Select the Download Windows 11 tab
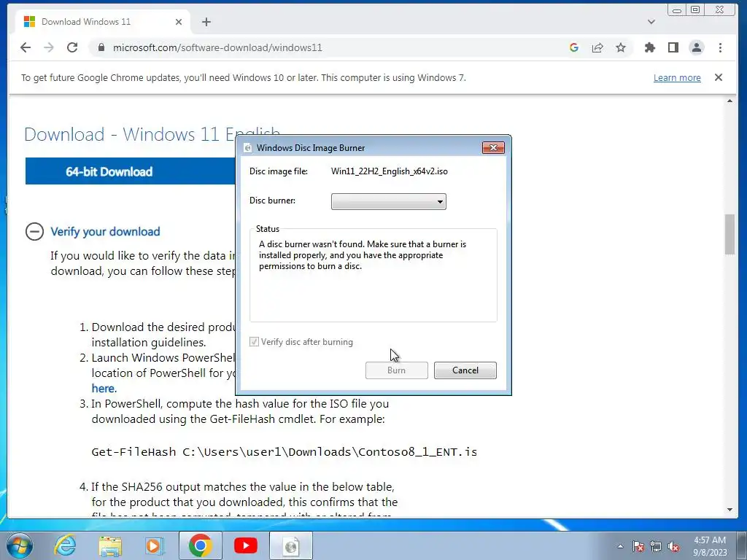 [x=102, y=22]
